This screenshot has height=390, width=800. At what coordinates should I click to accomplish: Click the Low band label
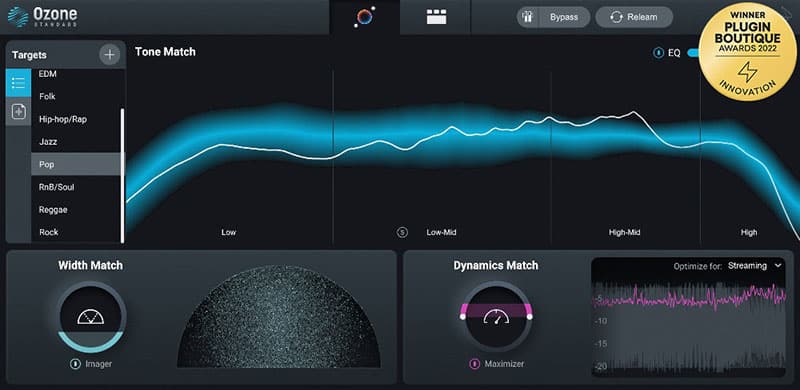point(229,232)
